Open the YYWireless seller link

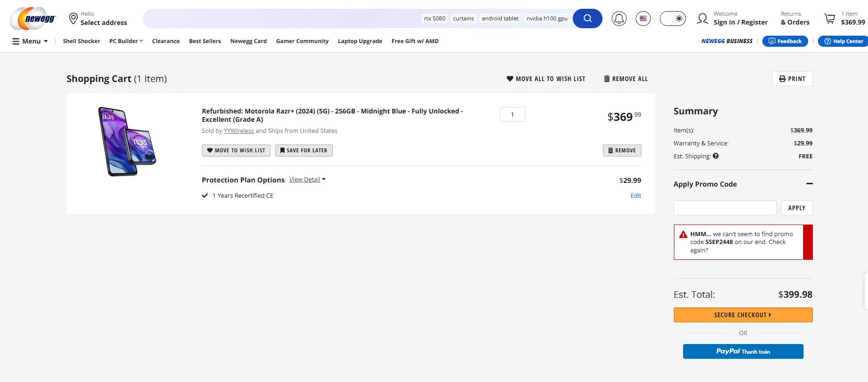(x=239, y=131)
